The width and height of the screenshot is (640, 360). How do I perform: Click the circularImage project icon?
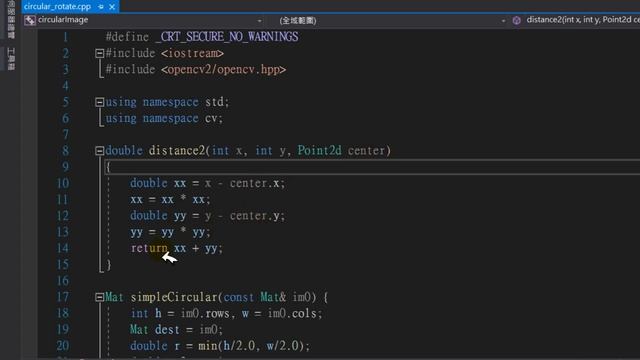click(29, 20)
